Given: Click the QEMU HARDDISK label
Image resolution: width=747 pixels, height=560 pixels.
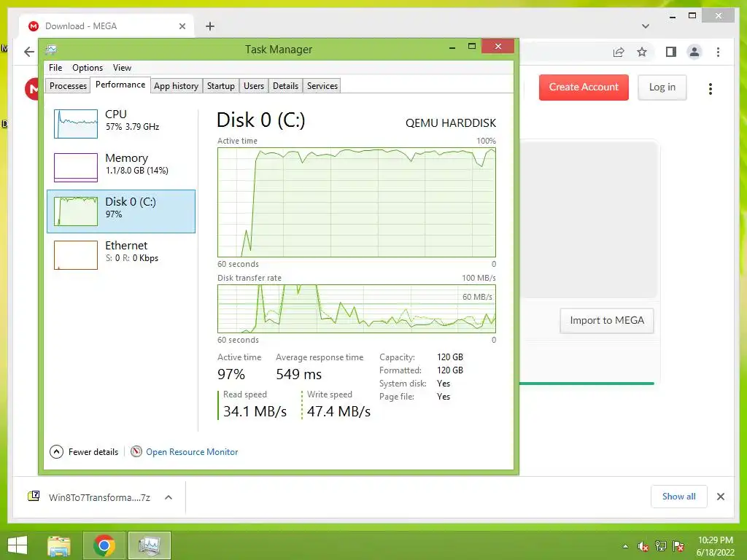Looking at the screenshot, I should pyautogui.click(x=451, y=122).
